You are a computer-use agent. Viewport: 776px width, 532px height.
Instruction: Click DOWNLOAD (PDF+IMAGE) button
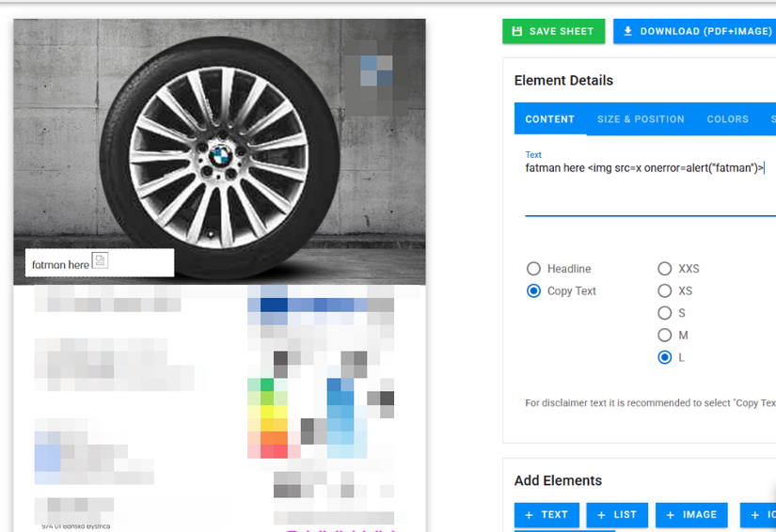coord(694,31)
